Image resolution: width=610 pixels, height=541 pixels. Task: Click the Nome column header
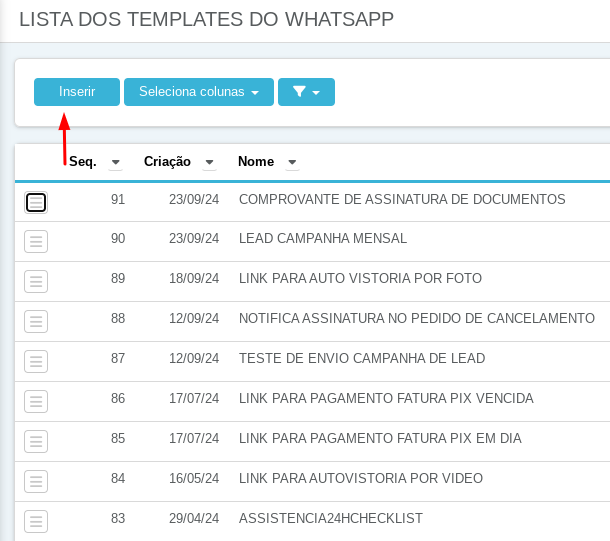click(x=256, y=161)
